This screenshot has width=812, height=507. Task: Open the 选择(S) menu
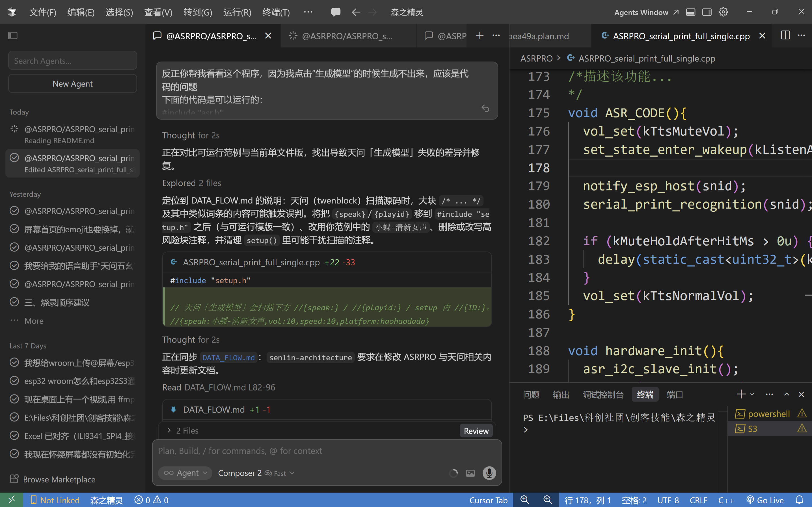click(119, 12)
